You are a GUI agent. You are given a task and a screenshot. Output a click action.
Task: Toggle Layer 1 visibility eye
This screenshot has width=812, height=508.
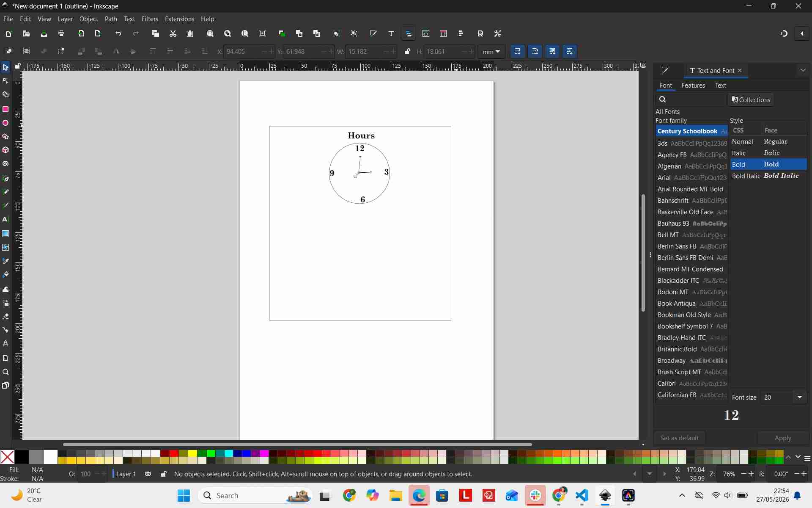tap(148, 474)
